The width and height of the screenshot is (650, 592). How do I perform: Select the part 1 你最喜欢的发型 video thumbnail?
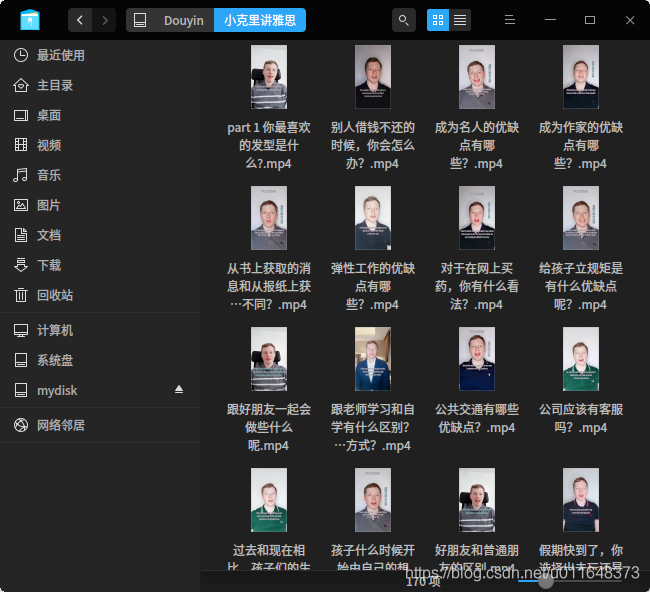[269, 77]
